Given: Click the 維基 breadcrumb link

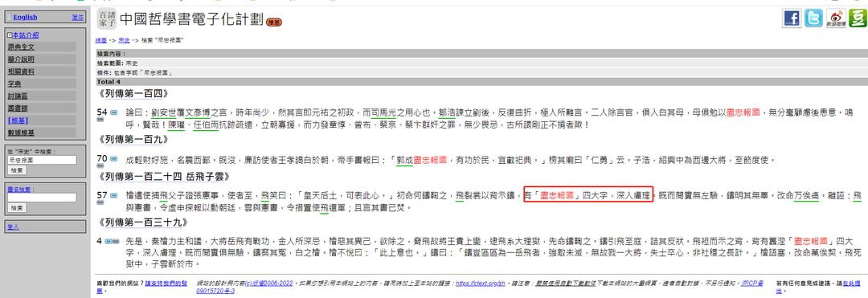Looking at the screenshot, I should pos(100,40).
